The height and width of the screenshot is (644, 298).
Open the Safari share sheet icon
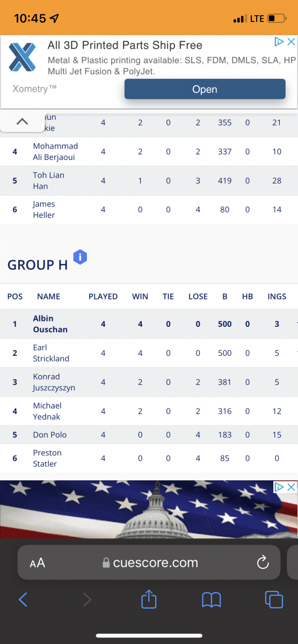149,598
